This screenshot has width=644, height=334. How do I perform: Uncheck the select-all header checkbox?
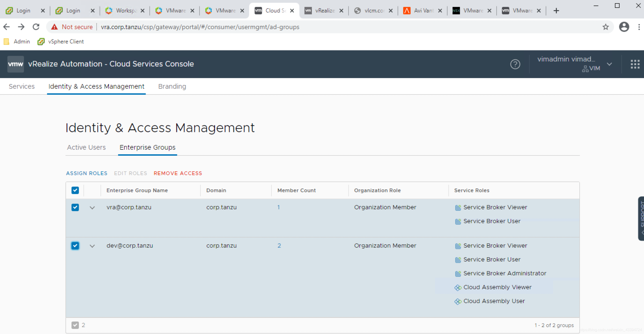(75, 190)
